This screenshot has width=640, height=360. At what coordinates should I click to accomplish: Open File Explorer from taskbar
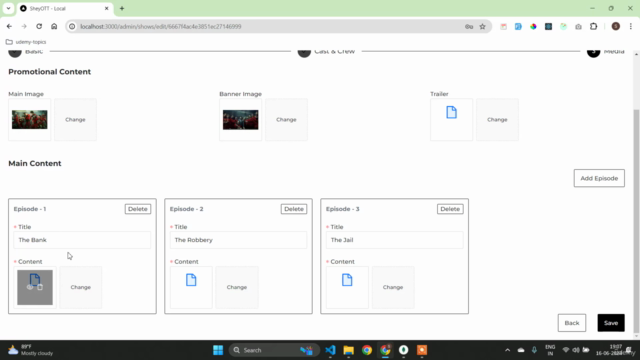349,350
